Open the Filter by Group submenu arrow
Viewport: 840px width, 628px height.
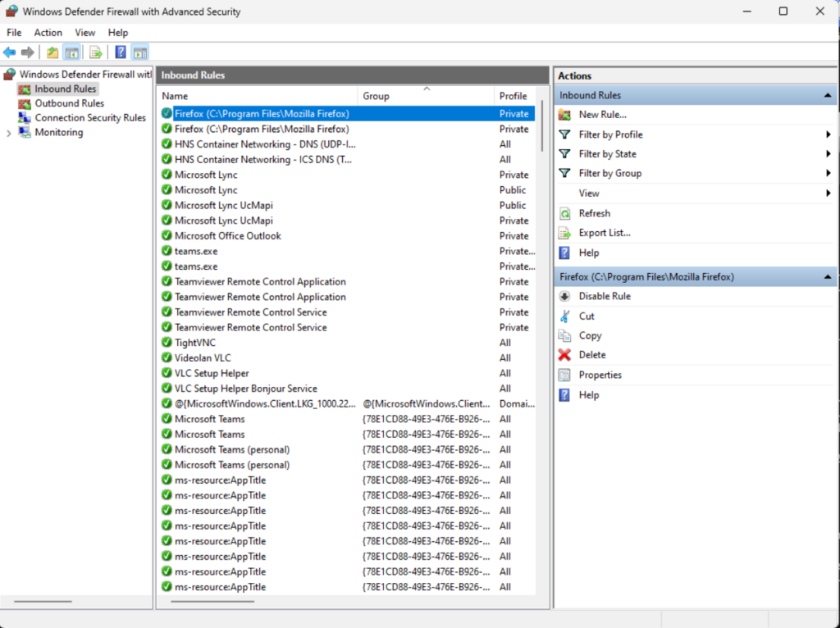tap(829, 173)
